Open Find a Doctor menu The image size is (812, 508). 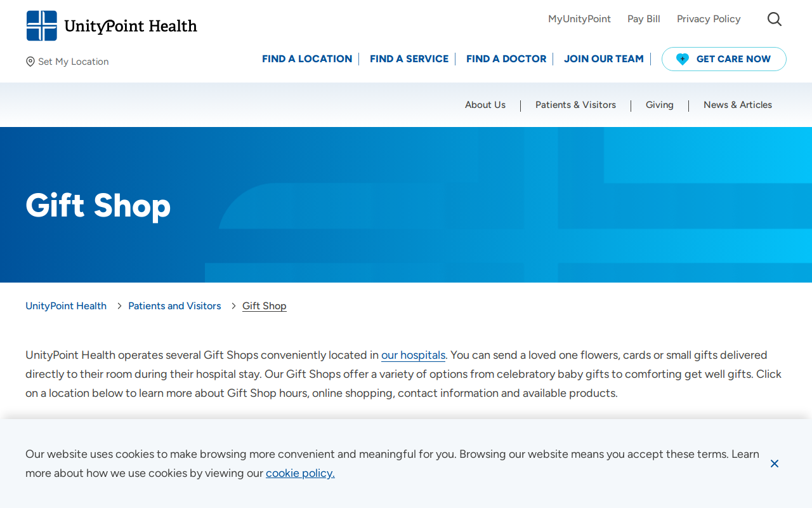point(506,59)
